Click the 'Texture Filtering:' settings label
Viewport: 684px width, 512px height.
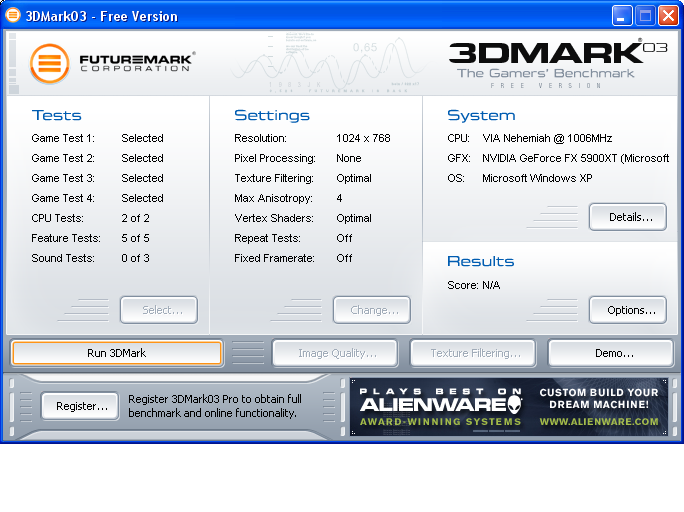pos(274,178)
